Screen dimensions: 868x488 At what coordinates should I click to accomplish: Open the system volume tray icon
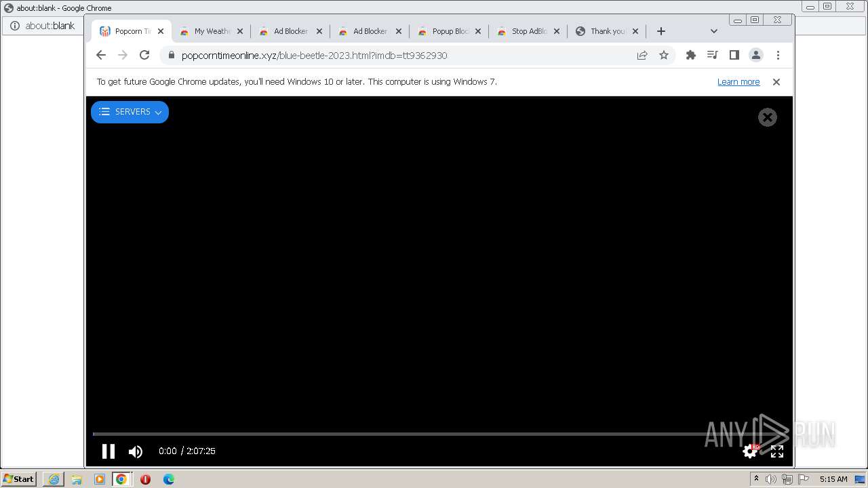tap(771, 479)
